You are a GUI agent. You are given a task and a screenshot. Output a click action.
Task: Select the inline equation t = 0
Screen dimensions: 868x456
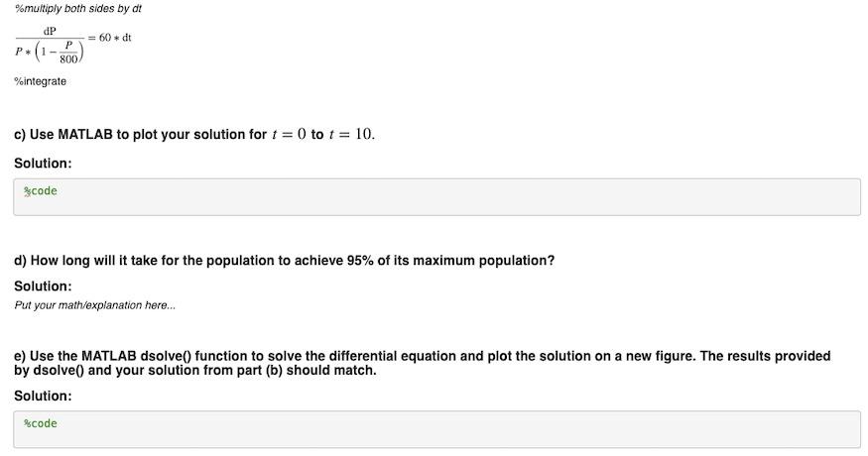289,135
